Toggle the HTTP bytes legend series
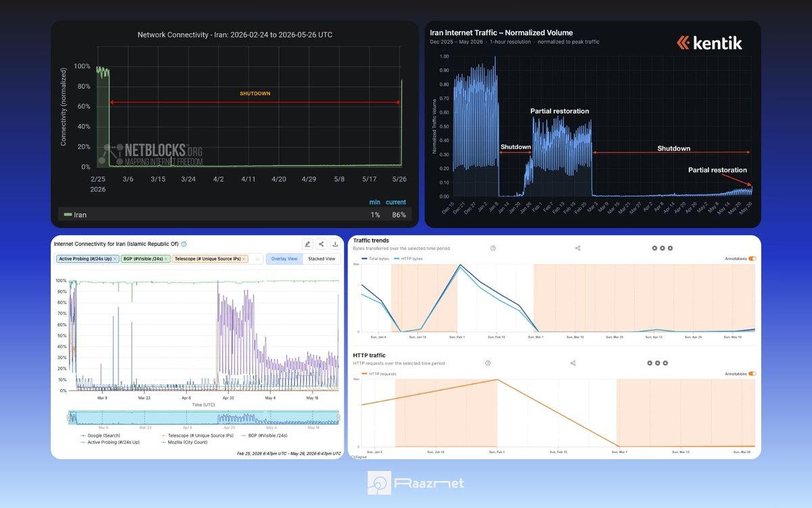 [x=408, y=258]
